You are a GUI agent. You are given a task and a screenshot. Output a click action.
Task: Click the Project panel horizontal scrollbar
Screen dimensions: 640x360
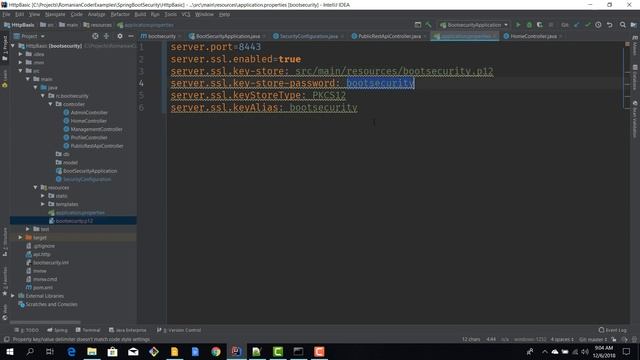[x=45, y=322]
